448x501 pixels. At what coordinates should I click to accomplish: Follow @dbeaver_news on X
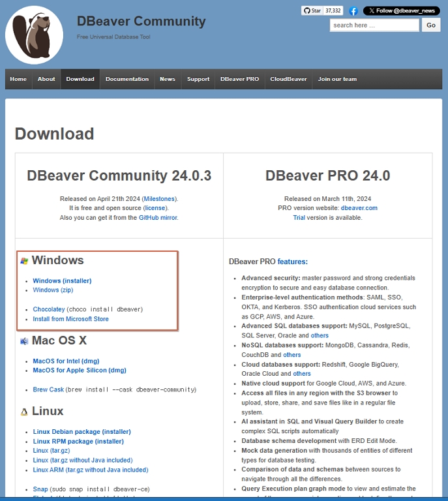(402, 10)
